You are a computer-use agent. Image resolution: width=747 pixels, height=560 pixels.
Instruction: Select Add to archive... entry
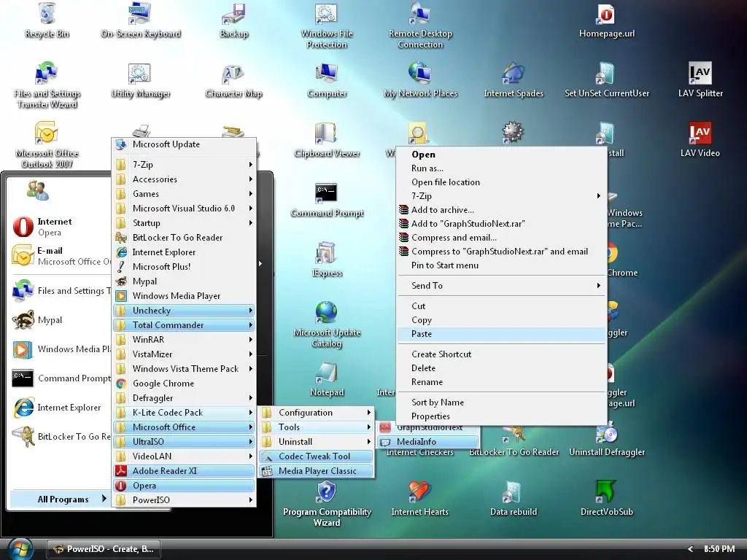pyautogui.click(x=501, y=209)
